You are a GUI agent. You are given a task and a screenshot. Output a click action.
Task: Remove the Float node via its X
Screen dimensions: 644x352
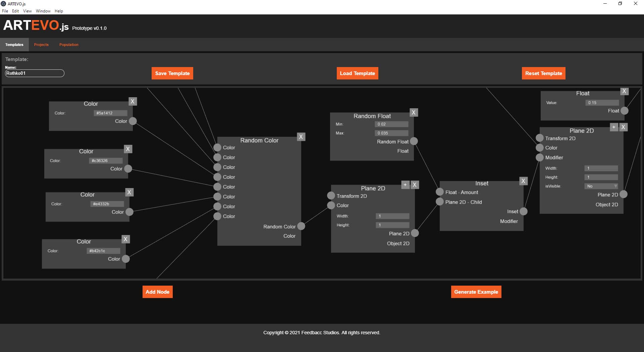tap(624, 91)
